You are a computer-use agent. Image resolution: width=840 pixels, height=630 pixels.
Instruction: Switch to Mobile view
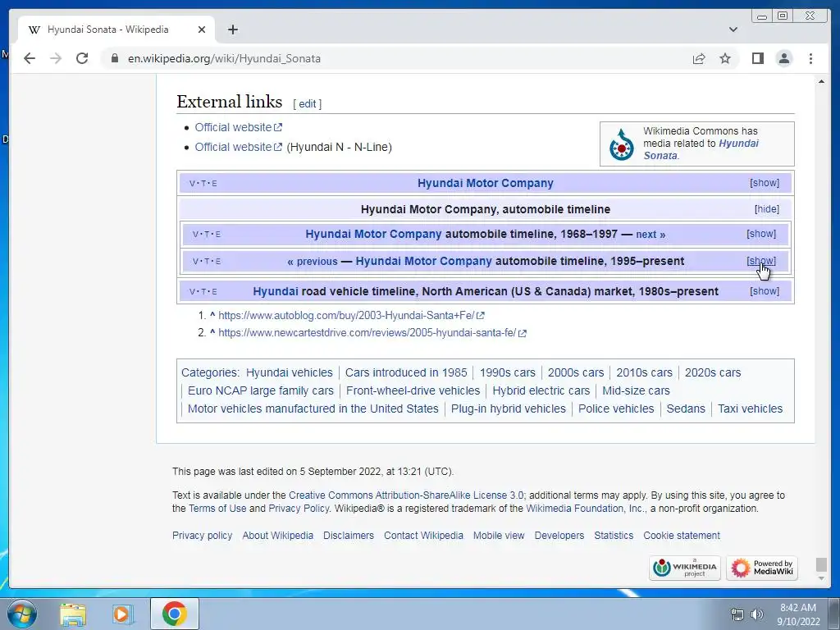[499, 536]
